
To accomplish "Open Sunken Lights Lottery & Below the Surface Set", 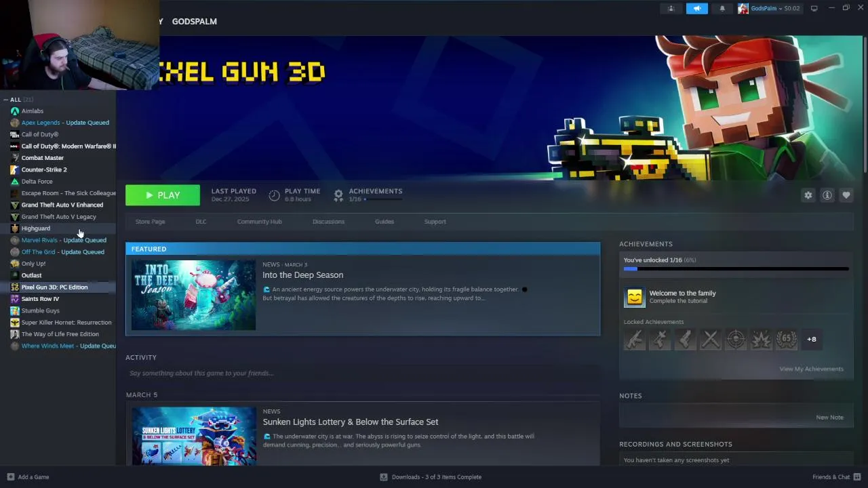I will [x=350, y=422].
